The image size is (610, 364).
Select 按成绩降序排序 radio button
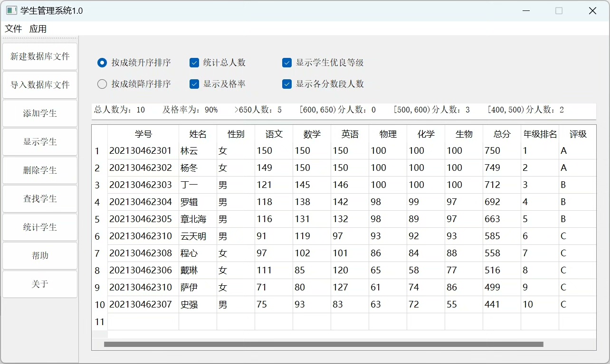point(102,84)
